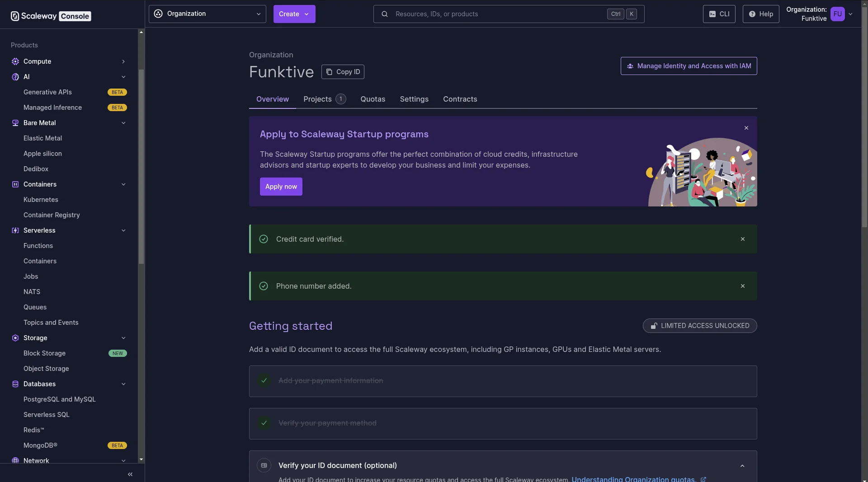Click the Databases section icon

[x=15, y=384]
